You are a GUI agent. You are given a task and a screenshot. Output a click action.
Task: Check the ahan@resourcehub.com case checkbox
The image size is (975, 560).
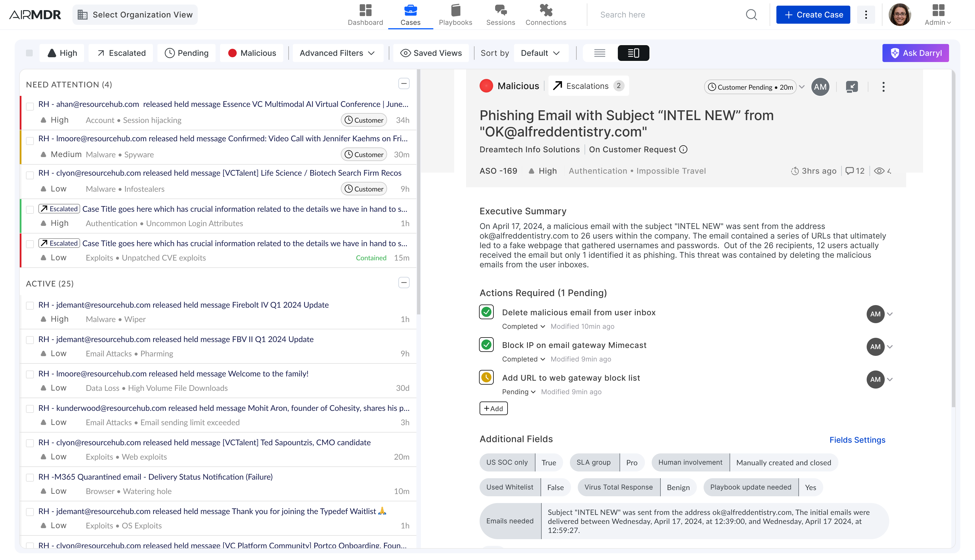click(x=30, y=107)
